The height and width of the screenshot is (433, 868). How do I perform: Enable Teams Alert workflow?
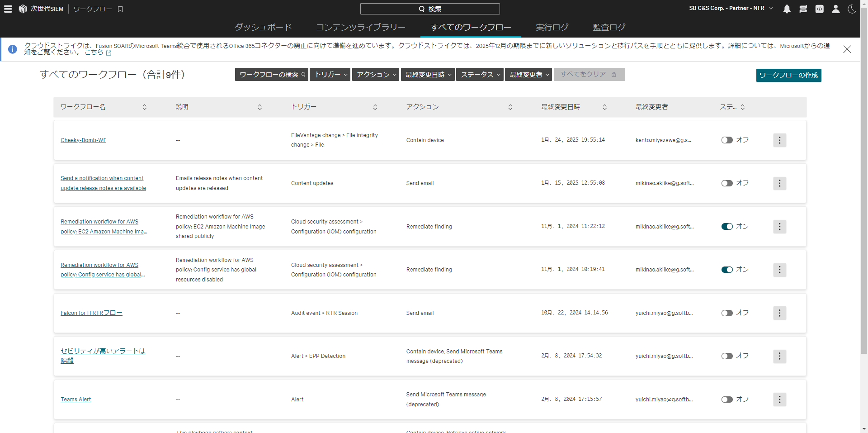(x=727, y=400)
